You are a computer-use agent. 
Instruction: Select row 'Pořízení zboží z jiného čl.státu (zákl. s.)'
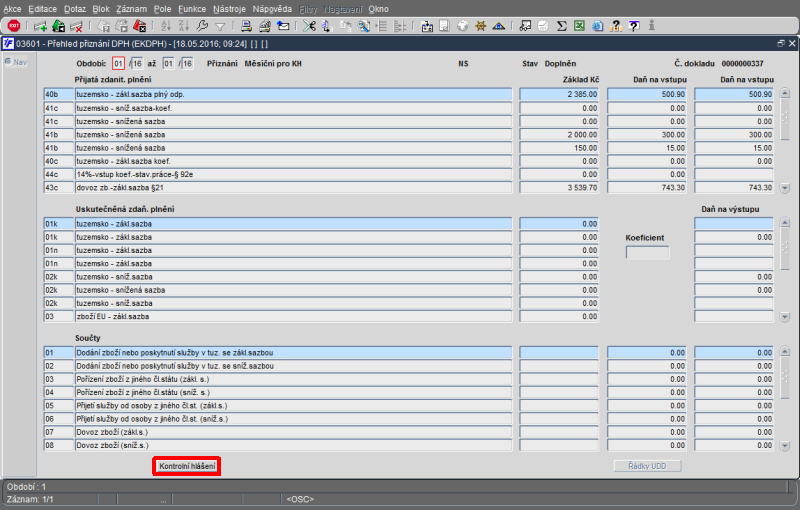(x=293, y=379)
